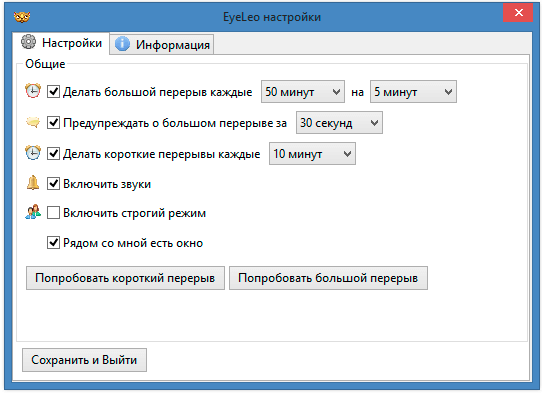This screenshot has width=542, height=393.
Task: Open the 5 минут duration dropdown
Action: tap(413, 92)
